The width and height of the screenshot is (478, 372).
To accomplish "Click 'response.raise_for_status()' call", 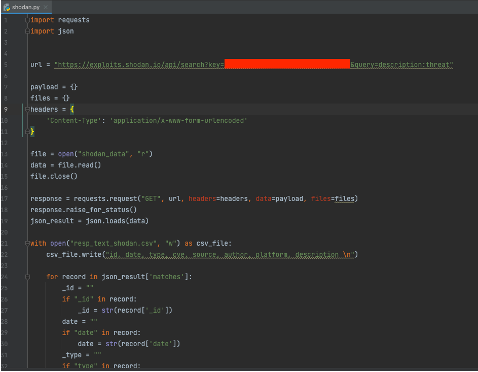I will click(x=83, y=210).
